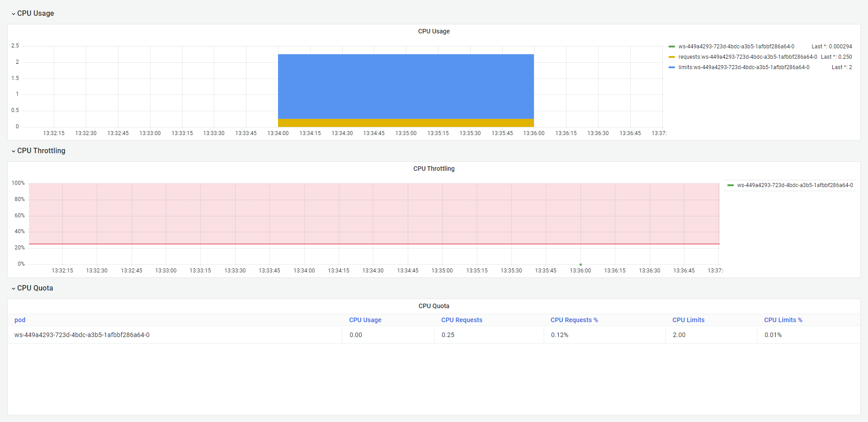Toggle ws-449a4293 series in CPU Throttling legend
868x422 pixels.
coord(795,185)
